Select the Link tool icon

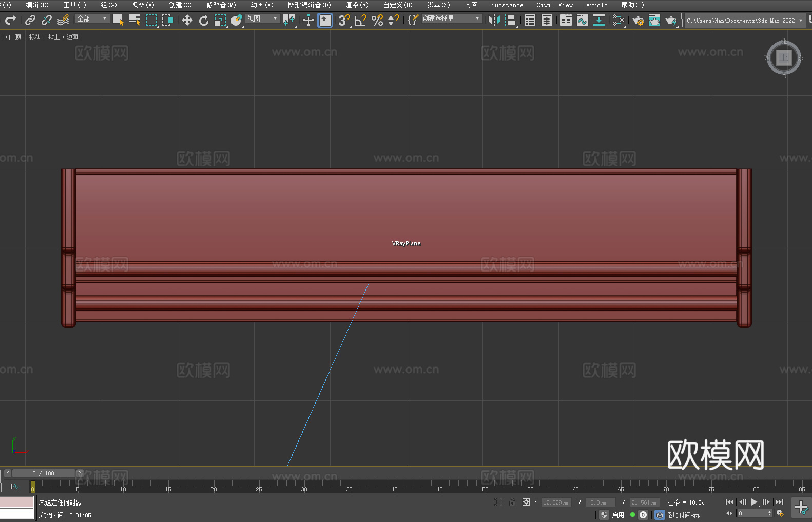pos(30,20)
